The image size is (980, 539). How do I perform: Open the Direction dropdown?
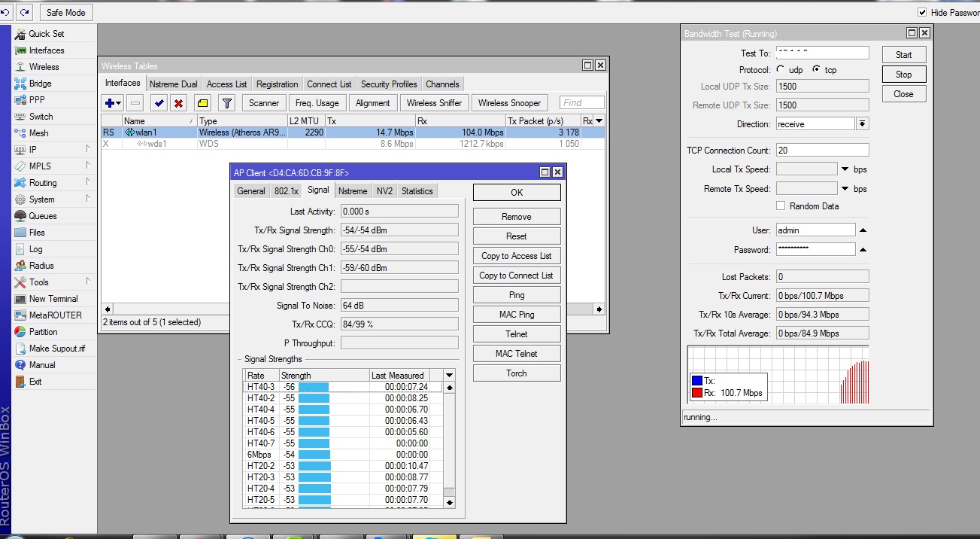click(x=863, y=124)
